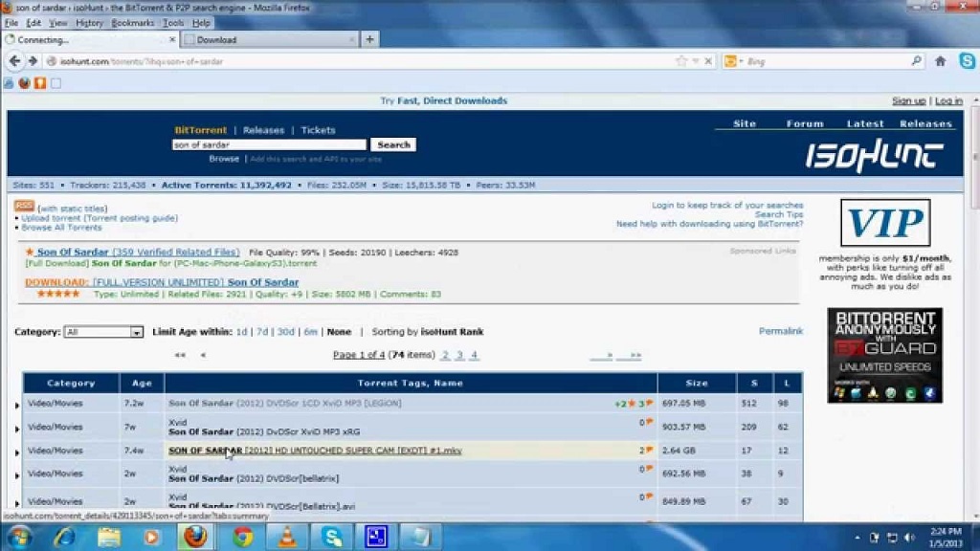Bookmark this page with the star icon
This screenshot has width=980, height=551.
(681, 61)
